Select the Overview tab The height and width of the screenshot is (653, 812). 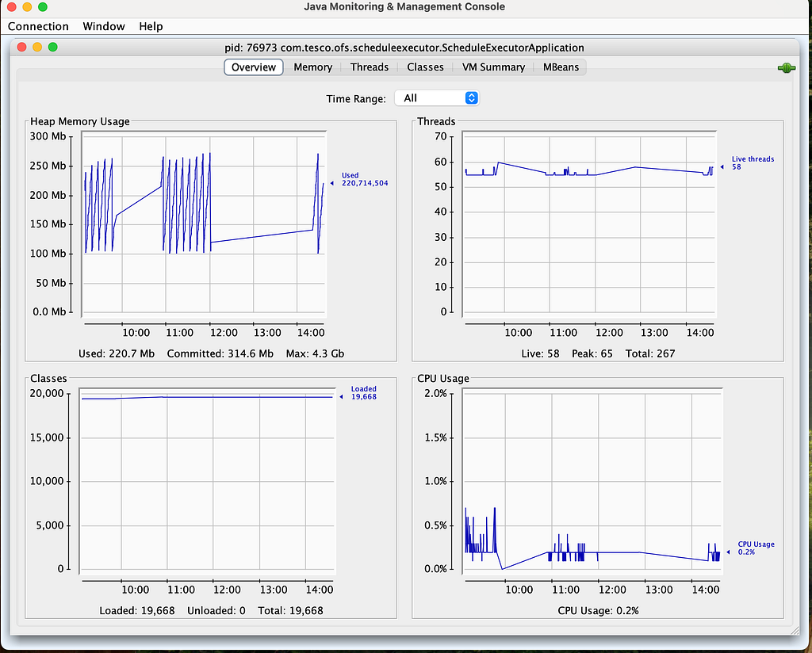254,67
